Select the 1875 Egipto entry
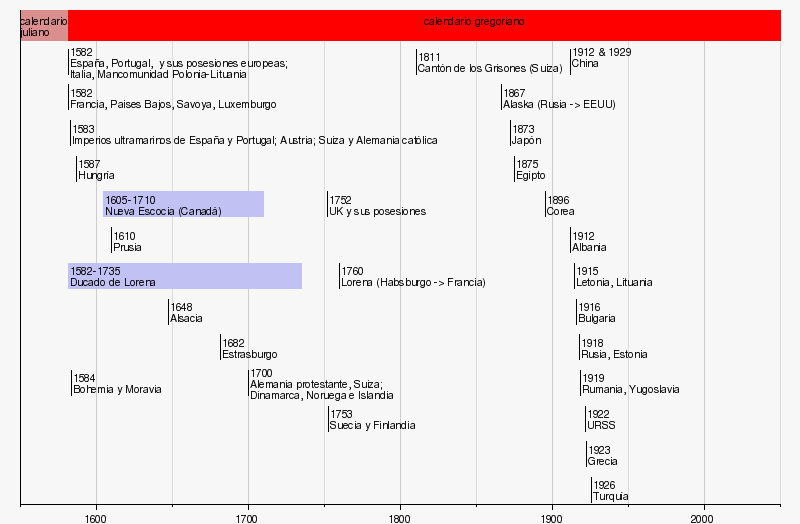 pyautogui.click(x=532, y=169)
